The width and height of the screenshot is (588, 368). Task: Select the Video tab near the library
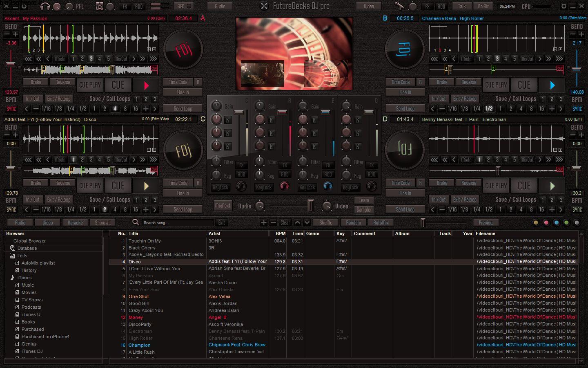(48, 222)
